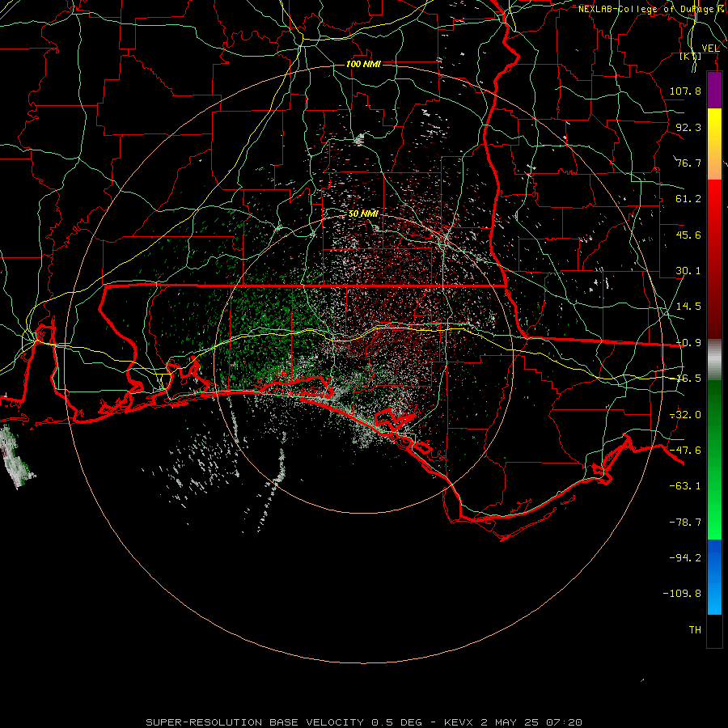Click the 92.3 value on velocity scale
Viewport: 728px width, 728px height.
coord(688,127)
